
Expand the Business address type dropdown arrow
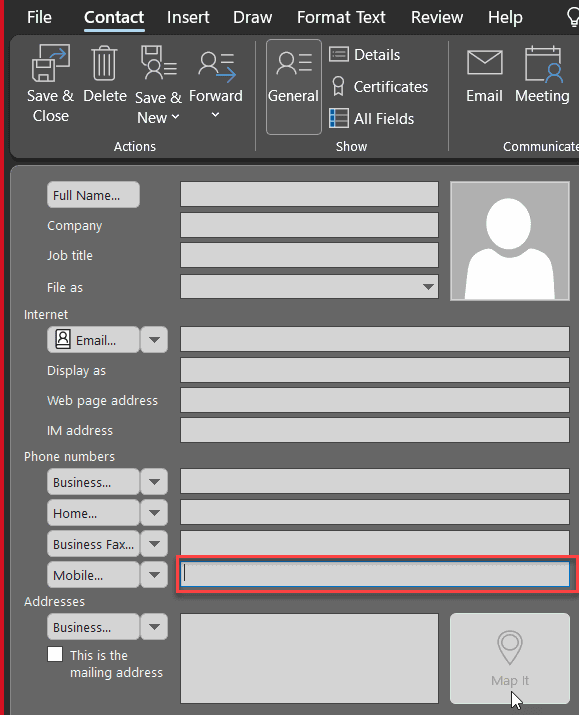[154, 627]
